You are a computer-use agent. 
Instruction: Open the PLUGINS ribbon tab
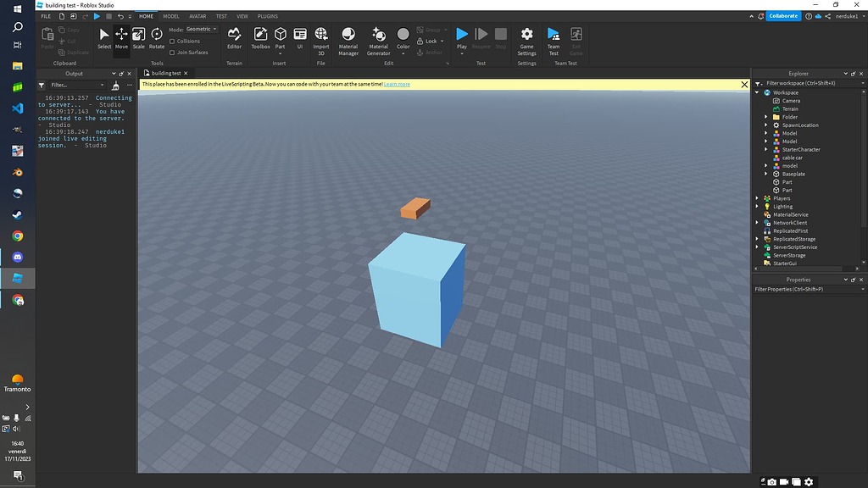(267, 15)
